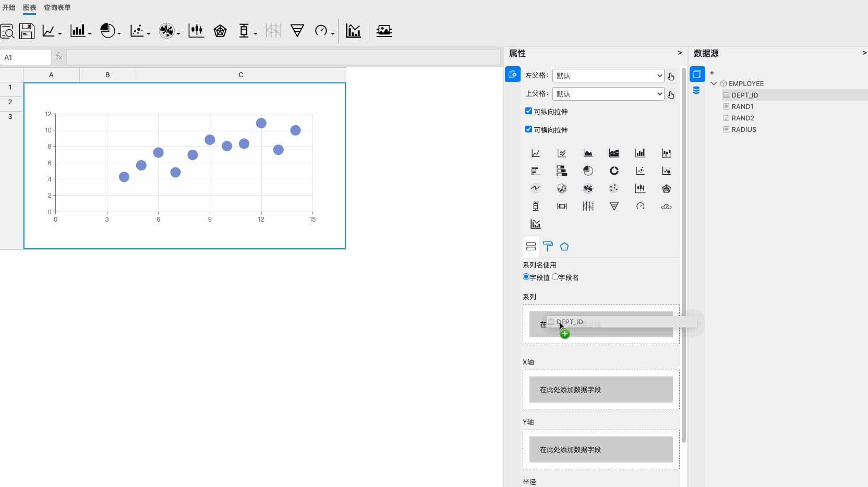The width and height of the screenshot is (868, 487).
Task: Select the RAND2 field in the tree
Action: pos(743,118)
